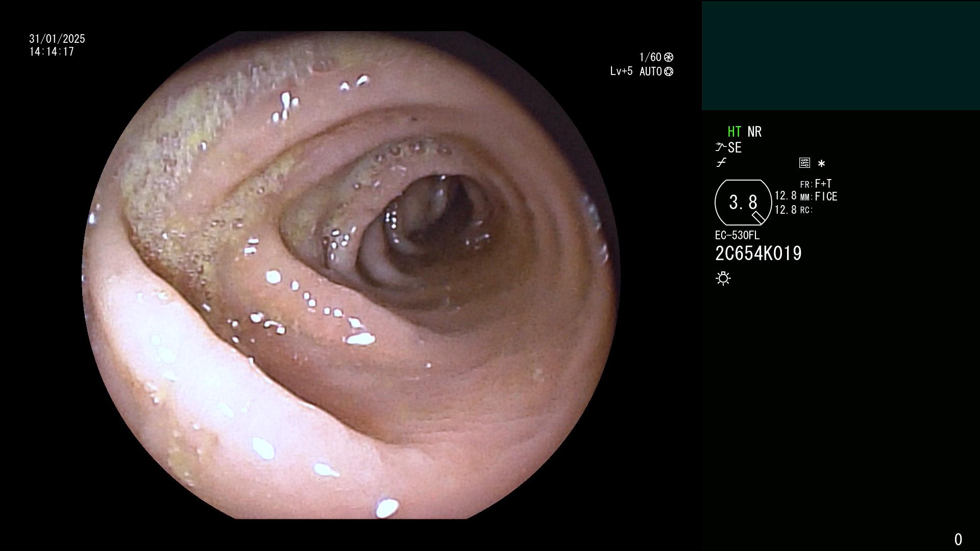980x551 pixels.
Task: Click the structure enhancement curve icon beside SE
Action: point(721,147)
